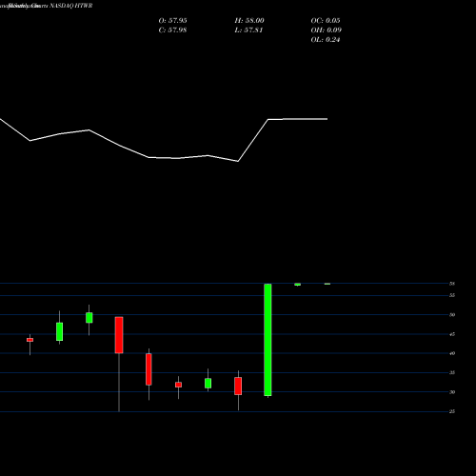Select the green candle spanning 43 to 48

pyautogui.click(x=59, y=331)
